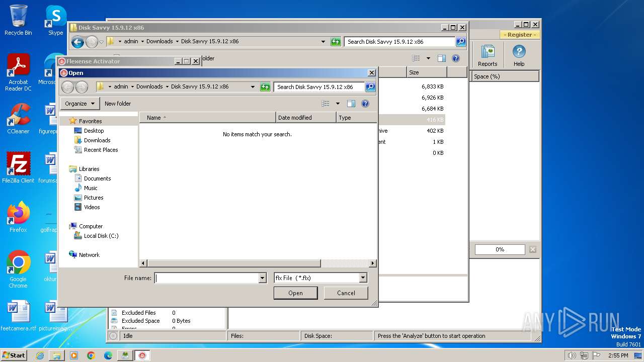Click the 0% progress bar in Disk Savvy
Screen dimensions: 644x362
500,249
